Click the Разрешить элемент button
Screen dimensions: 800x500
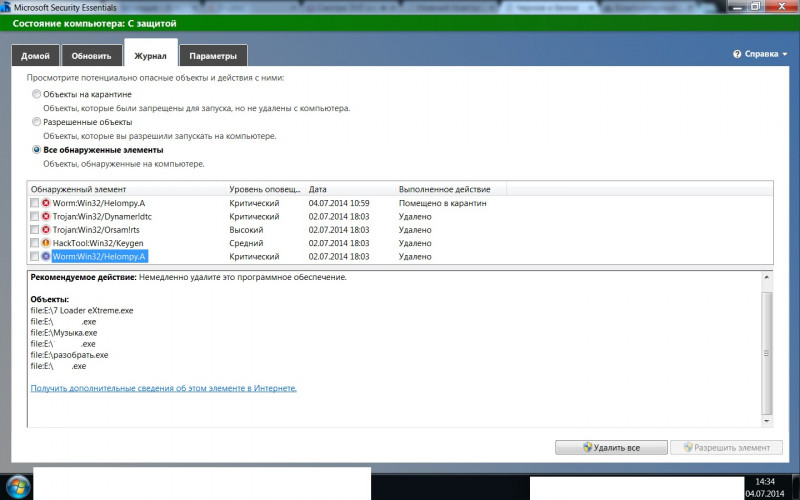tap(726, 447)
